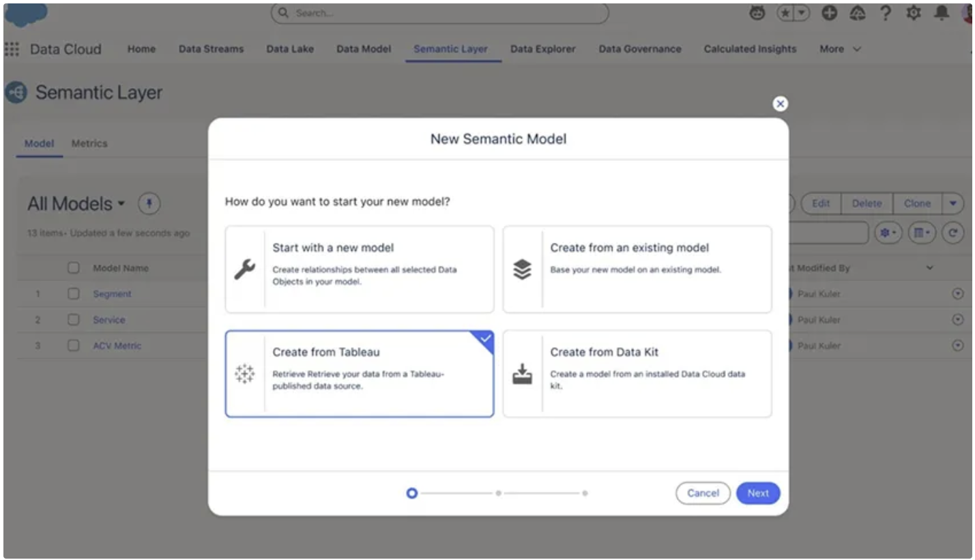This screenshot has height=560, width=975.
Task: Click the Data Kit download icon
Action: (x=522, y=374)
